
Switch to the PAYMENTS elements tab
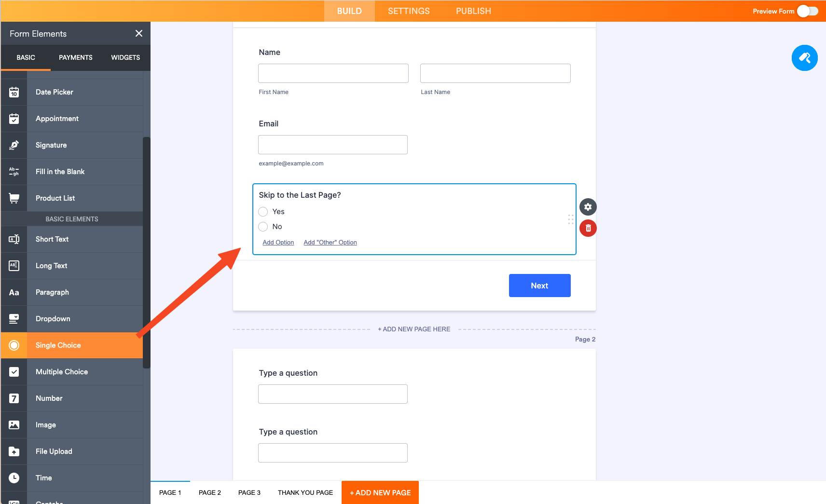coord(76,57)
